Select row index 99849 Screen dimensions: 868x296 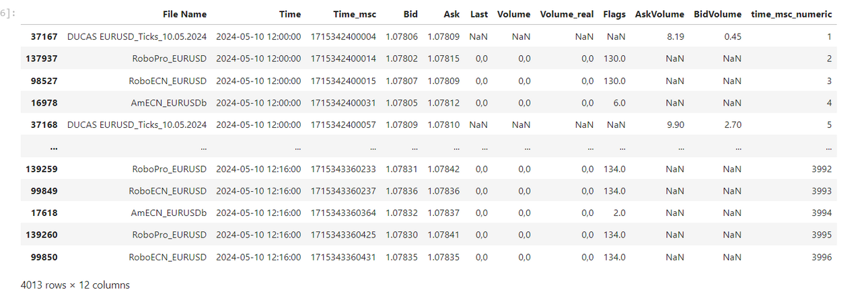[x=44, y=191]
